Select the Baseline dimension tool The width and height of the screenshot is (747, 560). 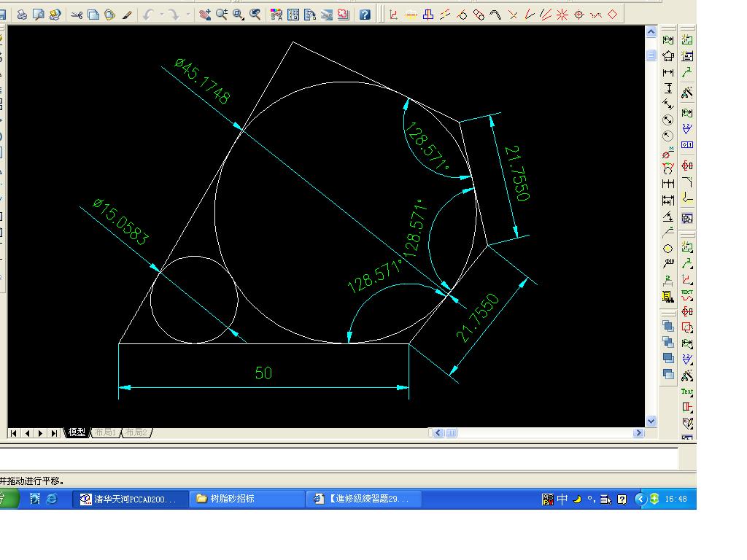[668, 200]
